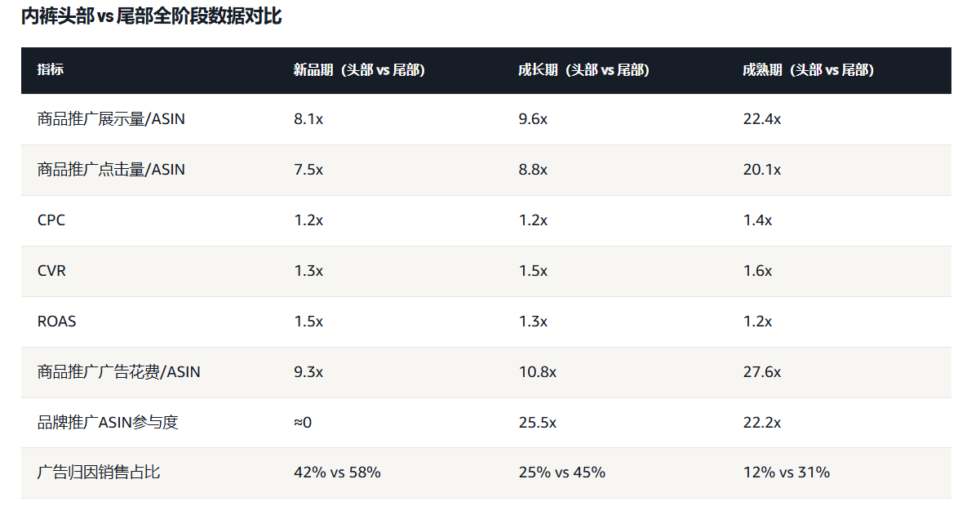
Task: Click the 25.5x brand engagement value
Action: 537,423
